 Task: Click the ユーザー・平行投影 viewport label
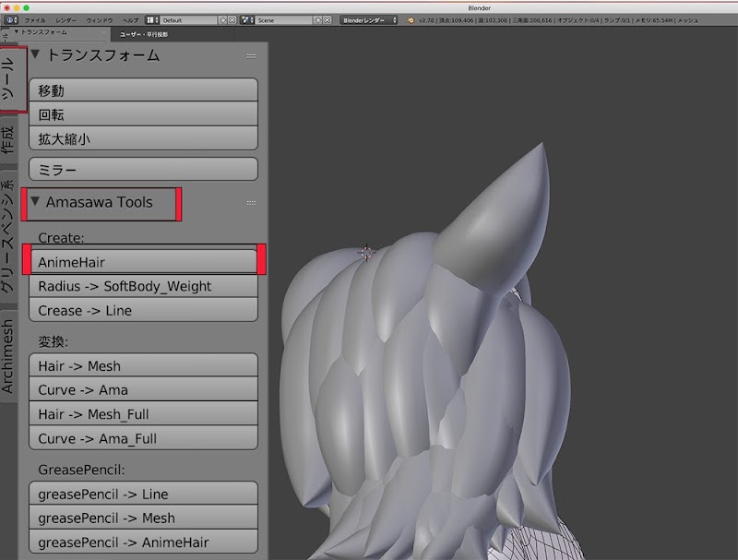click(144, 34)
